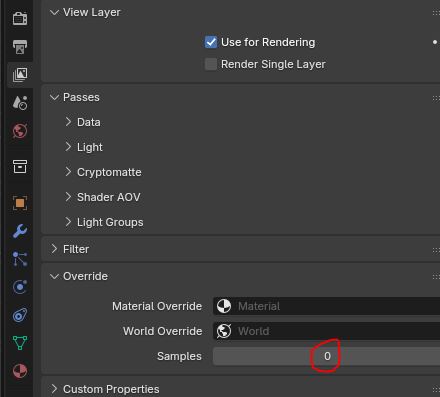Open the Render properties tab
Viewport: 440px width, 397px height.
click(x=20, y=18)
